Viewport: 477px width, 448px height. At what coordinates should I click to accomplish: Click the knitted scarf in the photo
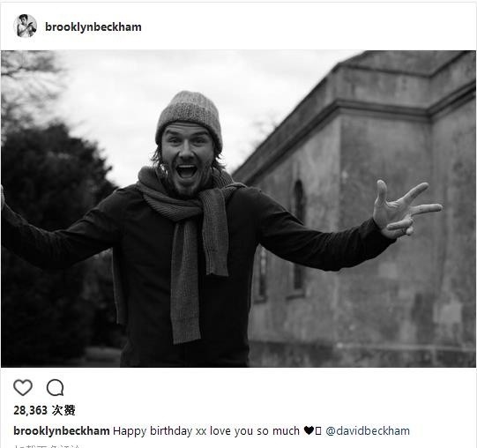(x=191, y=243)
